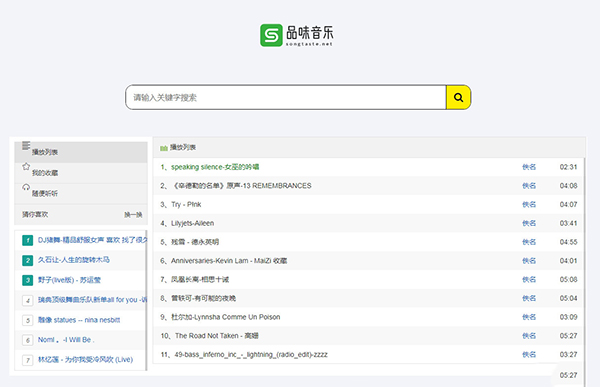
Task: Click the blue link on the REMEMBRANCES row
Action: pyautogui.click(x=529, y=186)
